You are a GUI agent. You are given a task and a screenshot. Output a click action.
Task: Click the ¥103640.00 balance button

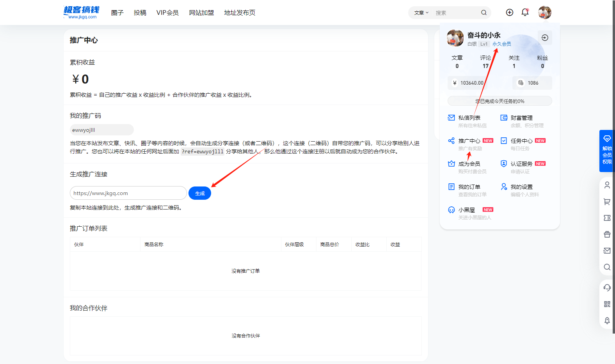467,83
